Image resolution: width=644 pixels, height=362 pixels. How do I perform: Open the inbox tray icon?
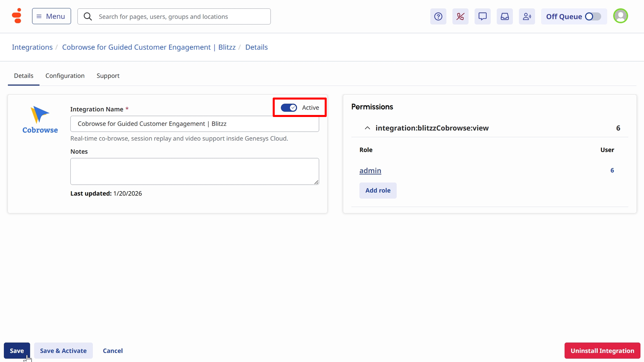tap(504, 16)
